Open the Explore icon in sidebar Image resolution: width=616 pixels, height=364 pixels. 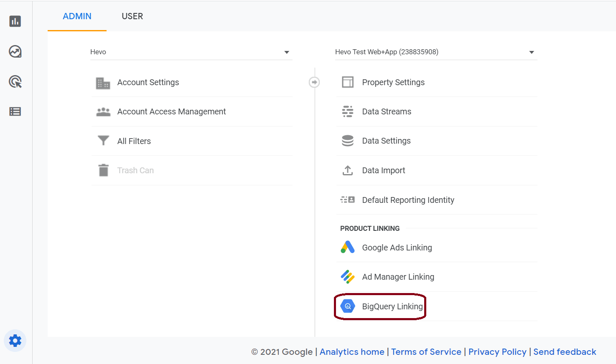click(15, 51)
